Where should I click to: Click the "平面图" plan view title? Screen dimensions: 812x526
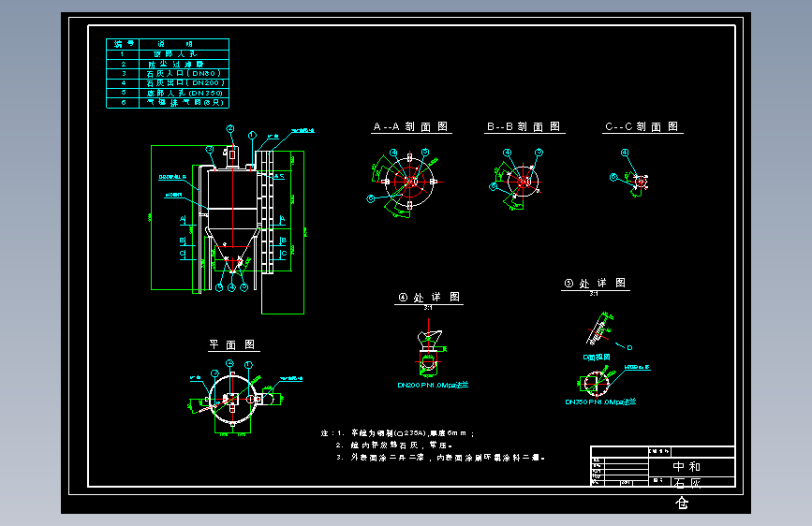[232, 344]
